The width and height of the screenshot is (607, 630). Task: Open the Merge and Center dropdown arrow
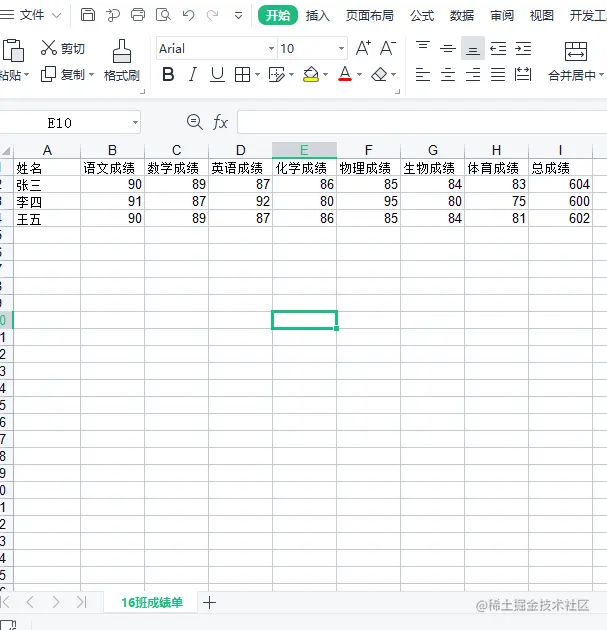click(601, 75)
